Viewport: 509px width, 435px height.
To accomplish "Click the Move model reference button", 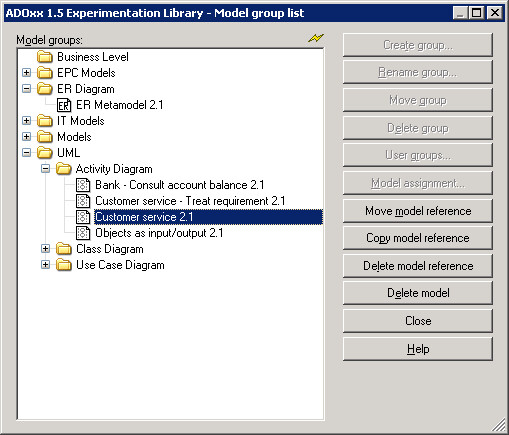I will click(418, 211).
